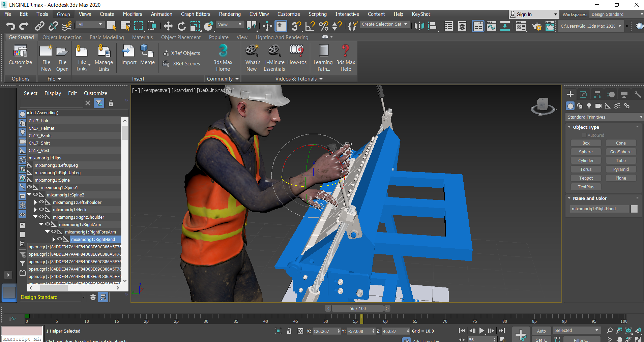Select the Move transform tool
644x342 pixels.
[x=168, y=26]
